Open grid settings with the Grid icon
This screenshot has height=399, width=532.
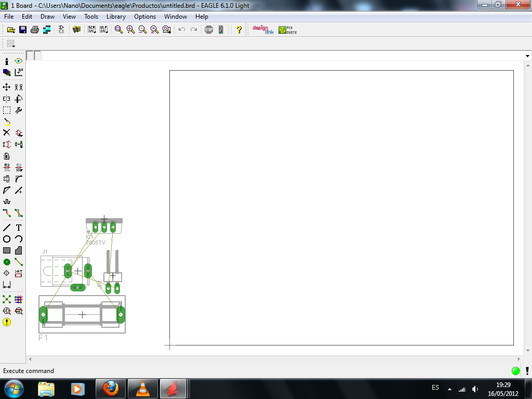click(11, 44)
